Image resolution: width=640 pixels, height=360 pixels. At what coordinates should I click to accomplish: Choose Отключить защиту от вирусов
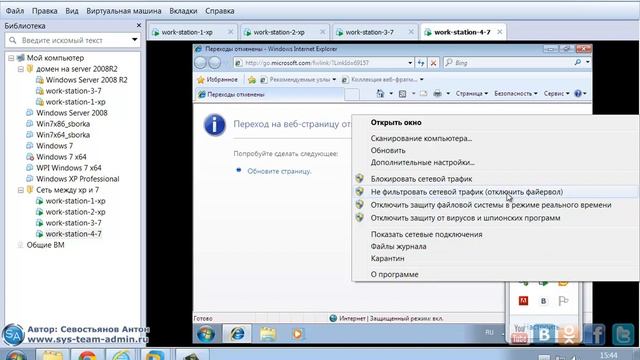[465, 218]
